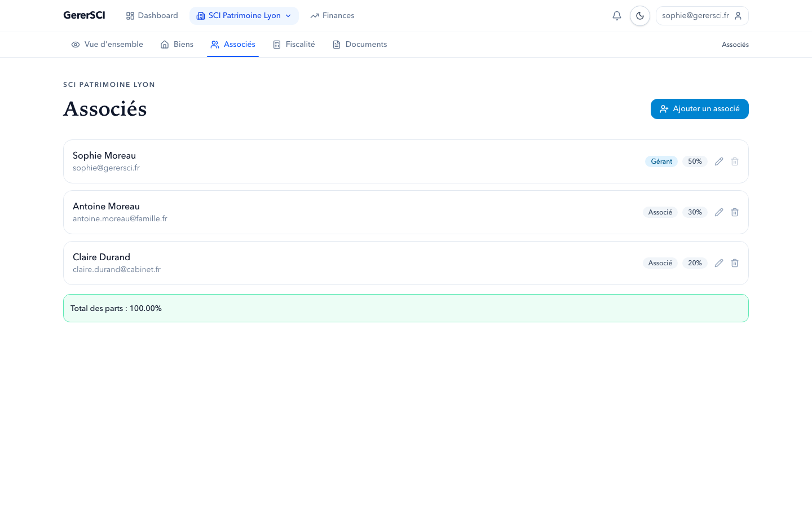Viewport: 812px width, 508px height.
Task: Click the GererSCI logo
Action: point(84,16)
